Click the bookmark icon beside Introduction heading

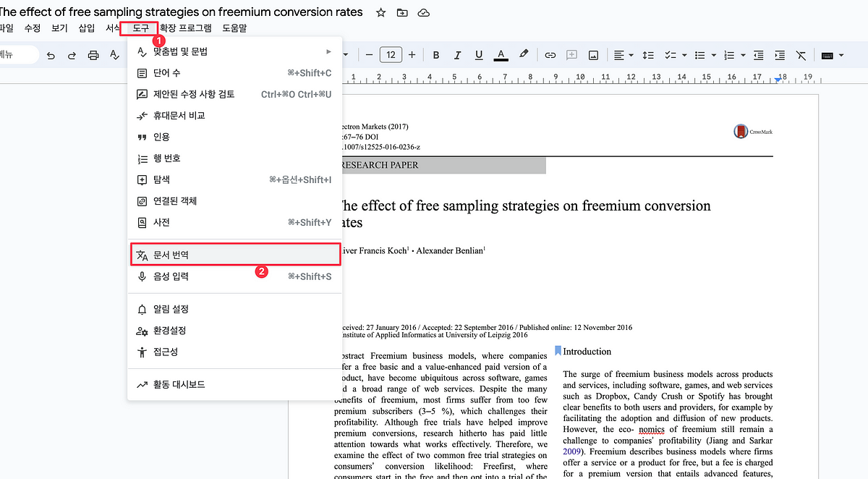click(558, 351)
